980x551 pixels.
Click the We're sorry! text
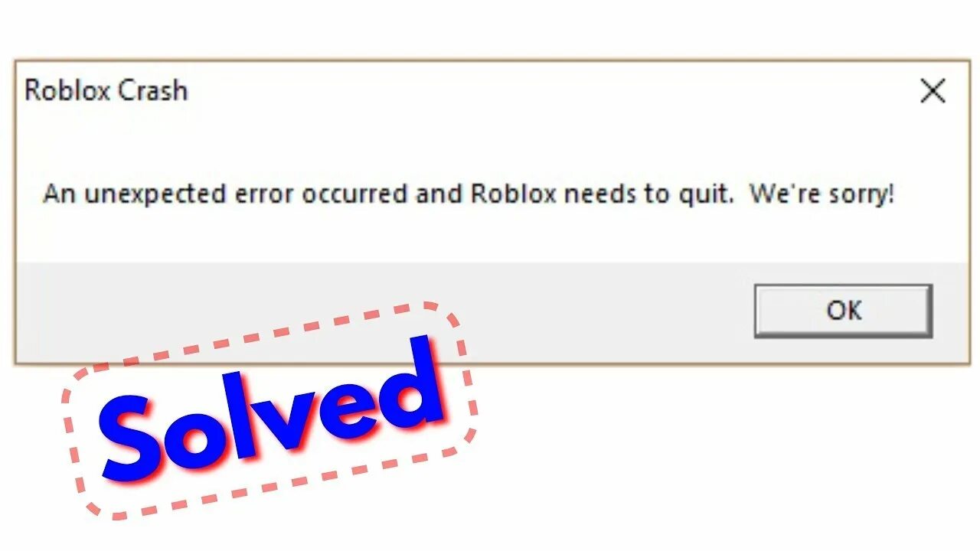822,194
